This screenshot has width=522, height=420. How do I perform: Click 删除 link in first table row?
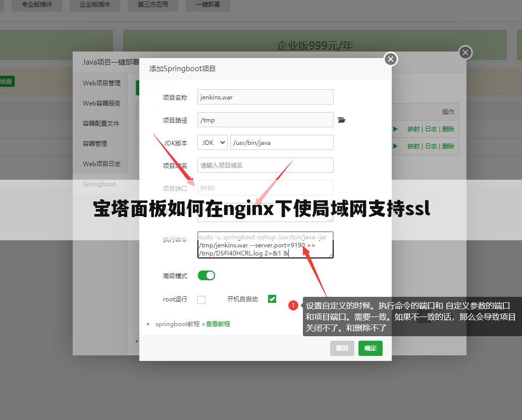(x=448, y=129)
